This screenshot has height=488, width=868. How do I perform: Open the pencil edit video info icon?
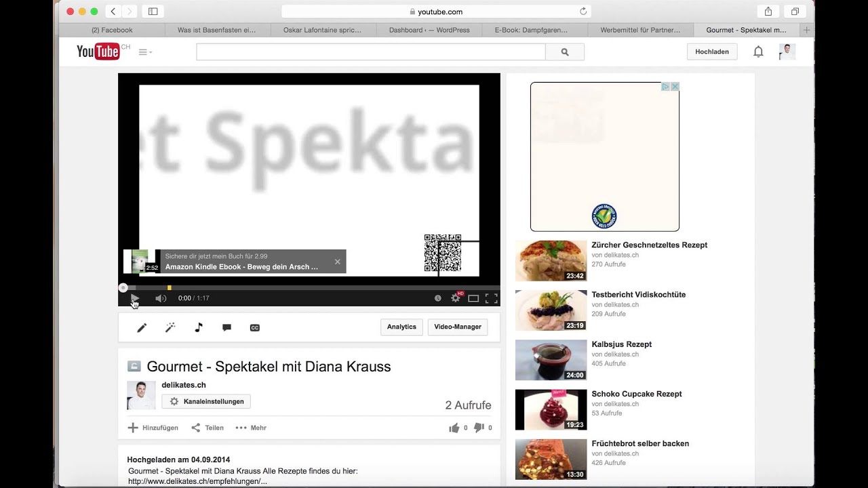pyautogui.click(x=142, y=327)
